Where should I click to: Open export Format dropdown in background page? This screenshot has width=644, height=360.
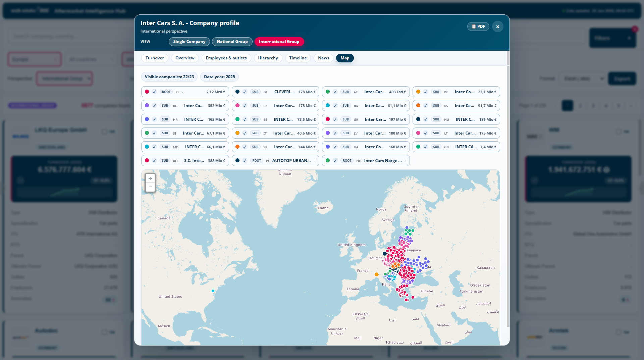pos(581,79)
